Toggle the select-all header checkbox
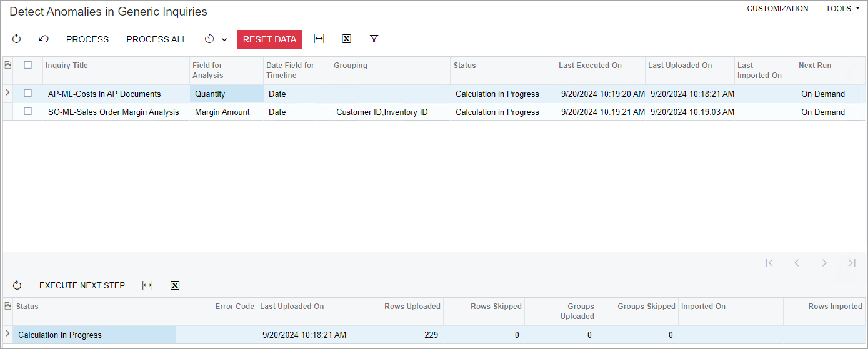This screenshot has width=868, height=349. 27,65
